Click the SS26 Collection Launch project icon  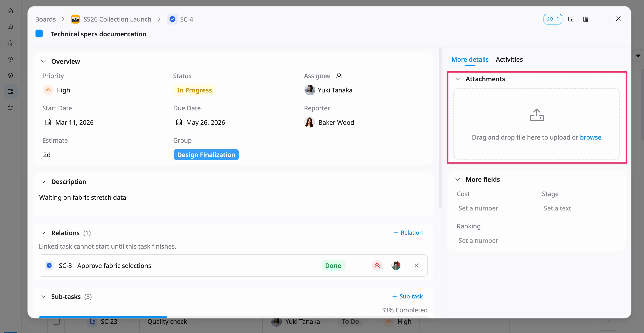pyautogui.click(x=75, y=19)
